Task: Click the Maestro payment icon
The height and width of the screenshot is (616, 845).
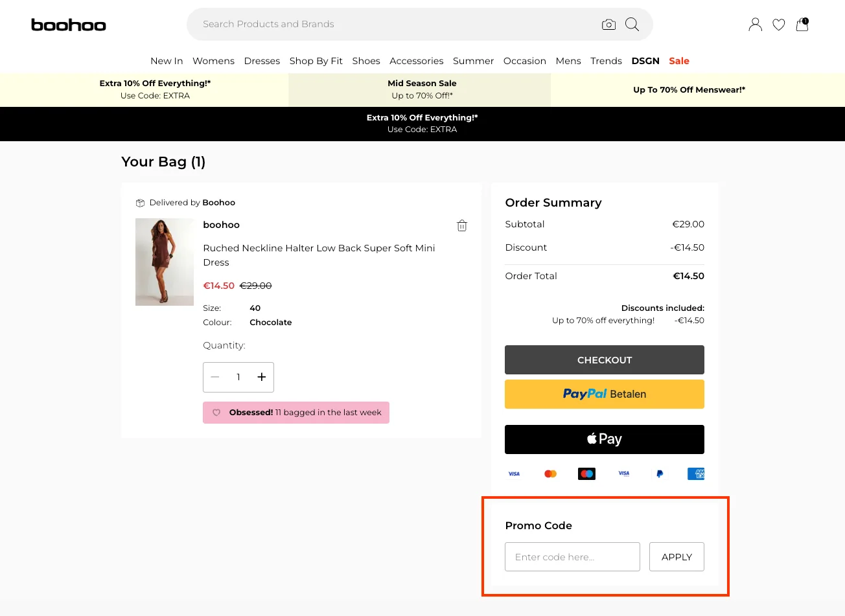Action: (x=587, y=474)
